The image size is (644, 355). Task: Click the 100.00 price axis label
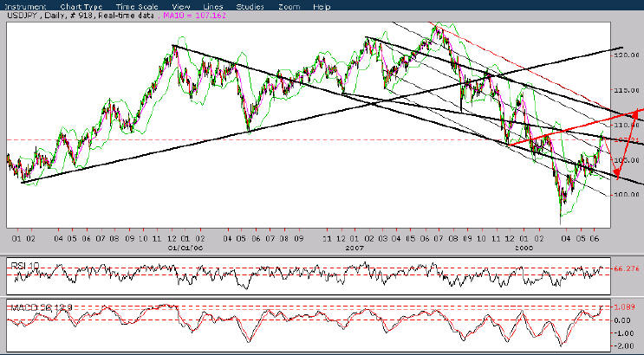pos(626,195)
